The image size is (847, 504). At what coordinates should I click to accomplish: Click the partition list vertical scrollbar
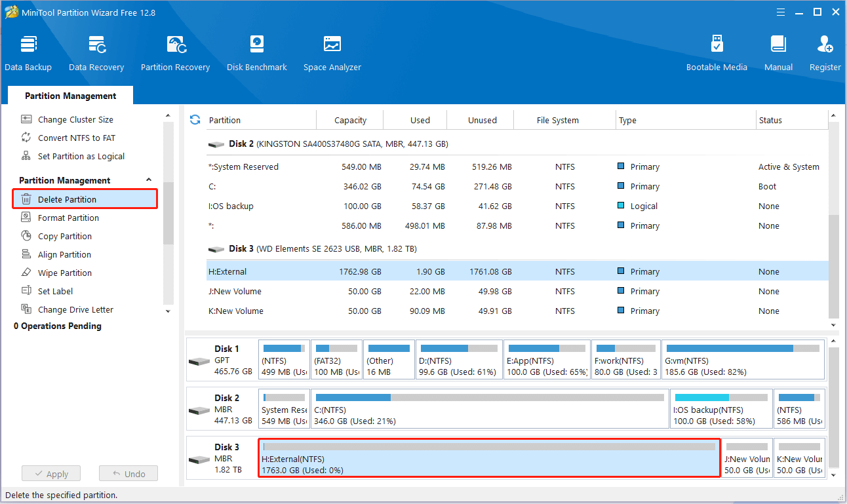coord(834,266)
